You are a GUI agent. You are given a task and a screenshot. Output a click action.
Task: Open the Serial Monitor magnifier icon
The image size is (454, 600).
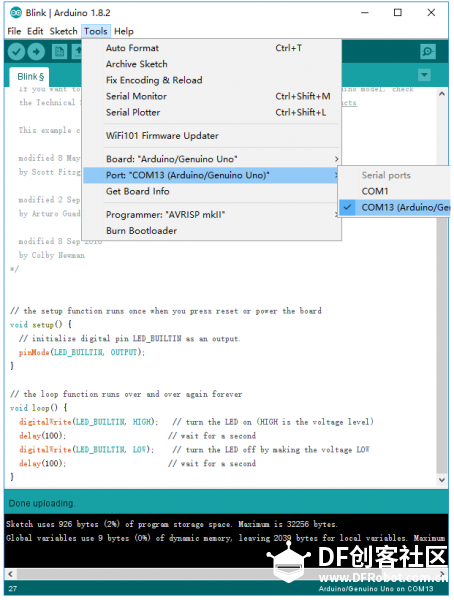click(428, 52)
